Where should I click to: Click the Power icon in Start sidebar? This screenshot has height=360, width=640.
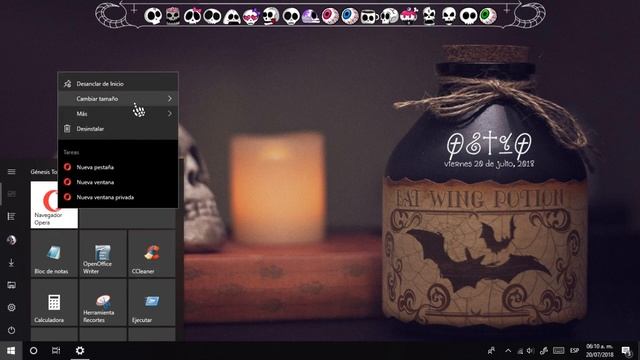tap(11, 330)
